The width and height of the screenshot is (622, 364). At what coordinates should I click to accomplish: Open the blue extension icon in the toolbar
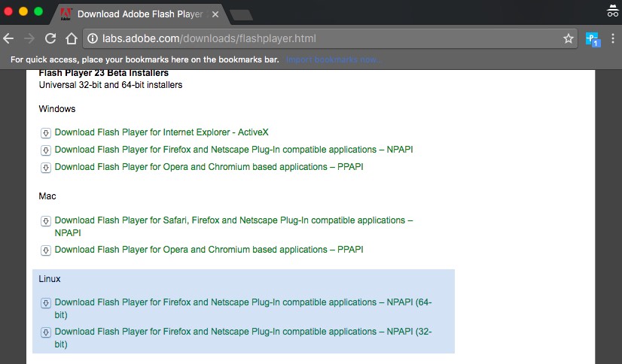593,38
